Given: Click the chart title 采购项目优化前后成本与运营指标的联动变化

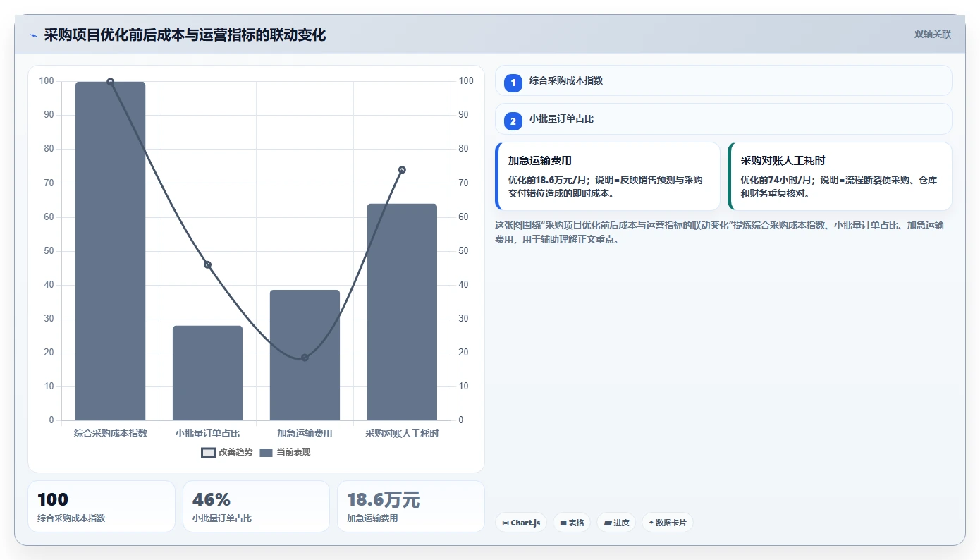Looking at the screenshot, I should (x=185, y=35).
